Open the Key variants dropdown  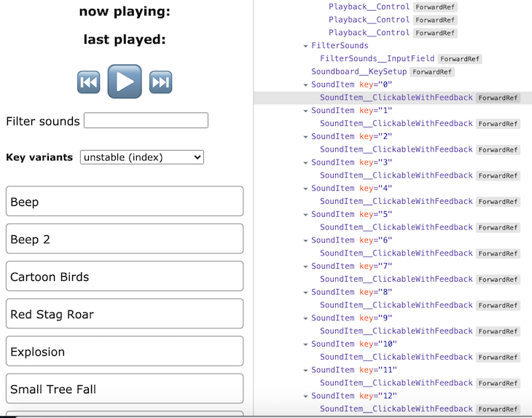[x=142, y=157]
